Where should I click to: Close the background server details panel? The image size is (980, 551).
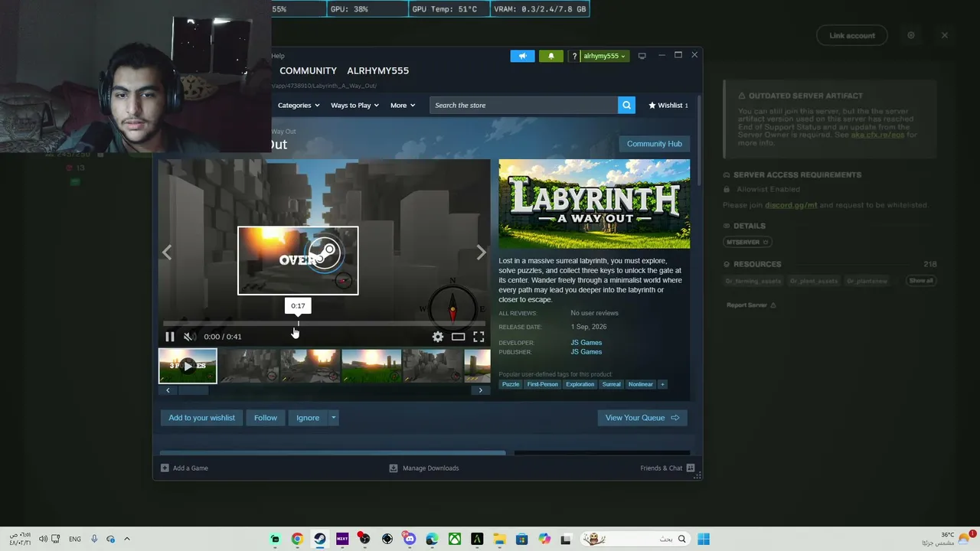tap(945, 35)
